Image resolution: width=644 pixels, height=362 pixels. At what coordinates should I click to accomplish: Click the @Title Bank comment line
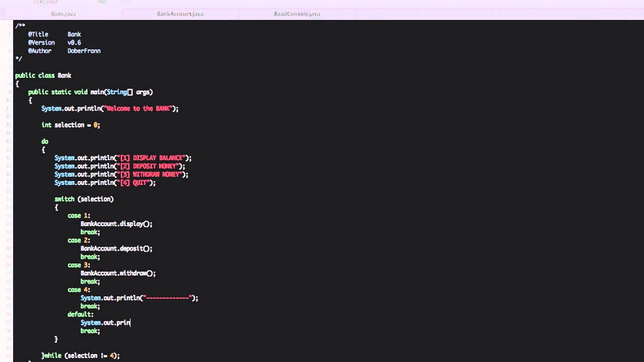click(x=54, y=34)
